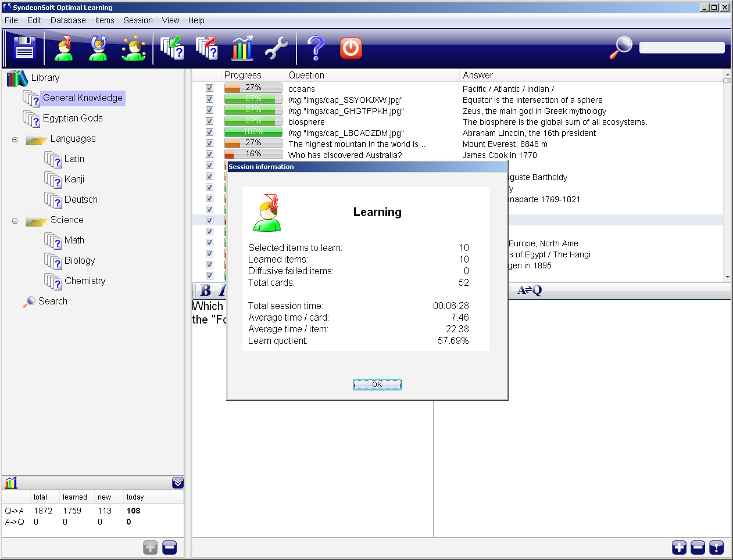Select Chemistry database item
Image resolution: width=733 pixels, height=560 pixels.
(85, 281)
